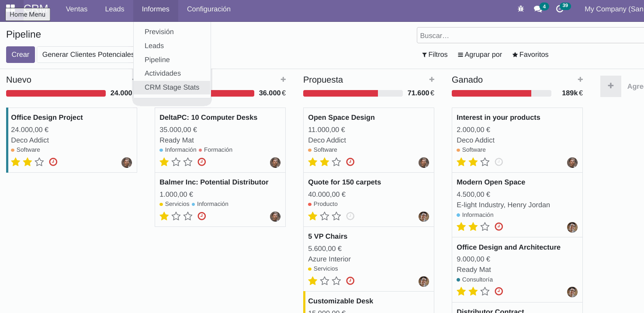Click the Nuevo column progress bar
This screenshot has width=644, height=313.
(x=56, y=93)
